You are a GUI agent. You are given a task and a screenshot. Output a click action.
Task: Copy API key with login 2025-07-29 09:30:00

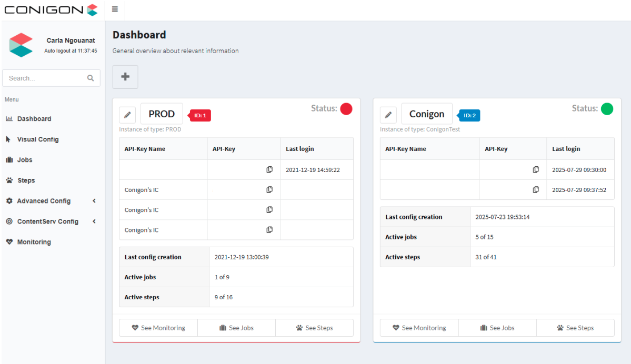pos(536,170)
